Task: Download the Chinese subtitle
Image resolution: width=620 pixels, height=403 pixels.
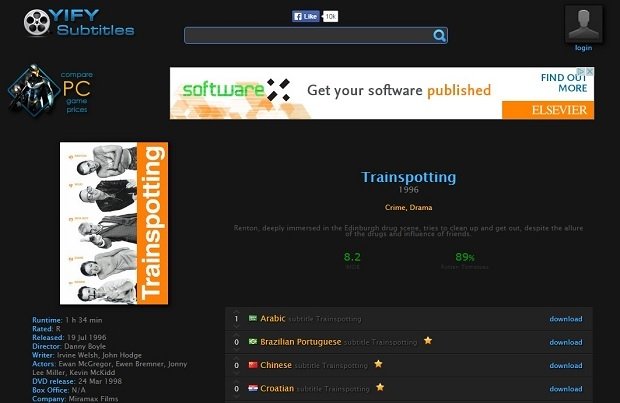Action: (566, 365)
